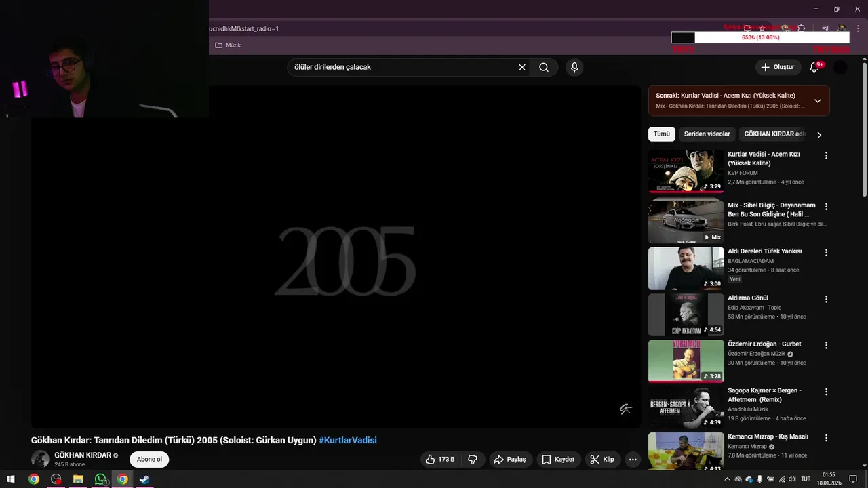
Task: Click the #KurtlarVadisi hashtag link
Action: pyautogui.click(x=348, y=441)
